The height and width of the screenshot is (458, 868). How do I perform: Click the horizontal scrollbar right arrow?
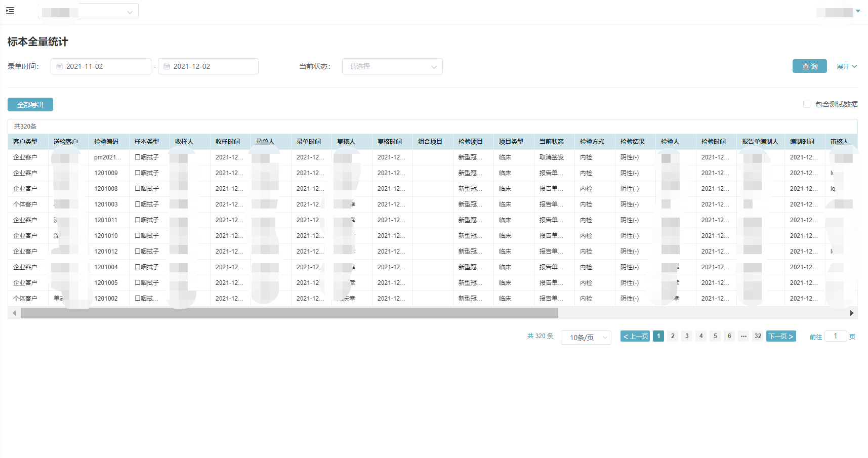(851, 313)
